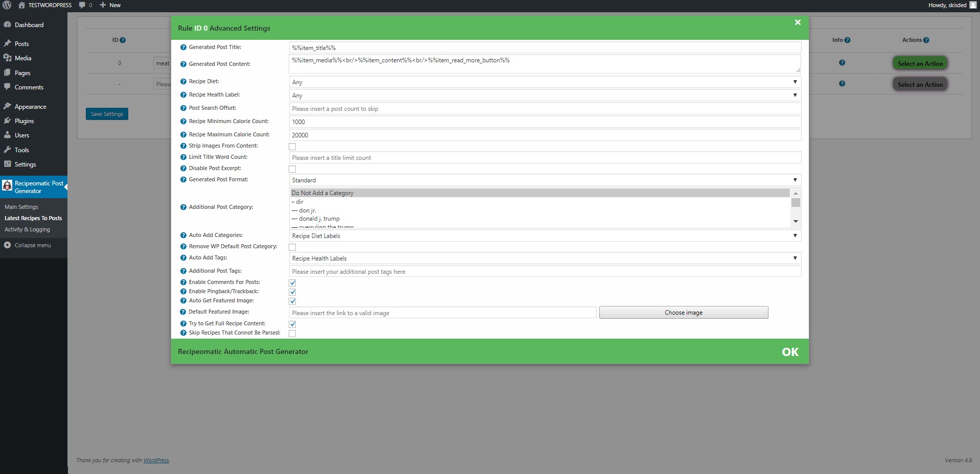
Task: Open the WordPress link in footer
Action: [156, 461]
